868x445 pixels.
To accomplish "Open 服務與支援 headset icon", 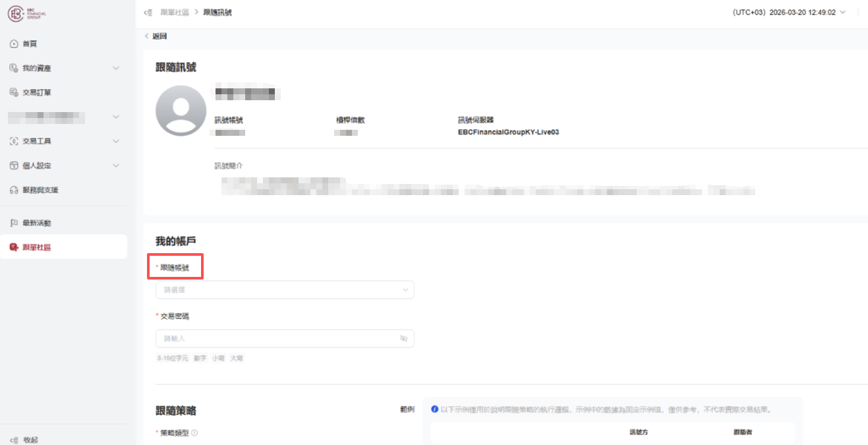I will 14,190.
